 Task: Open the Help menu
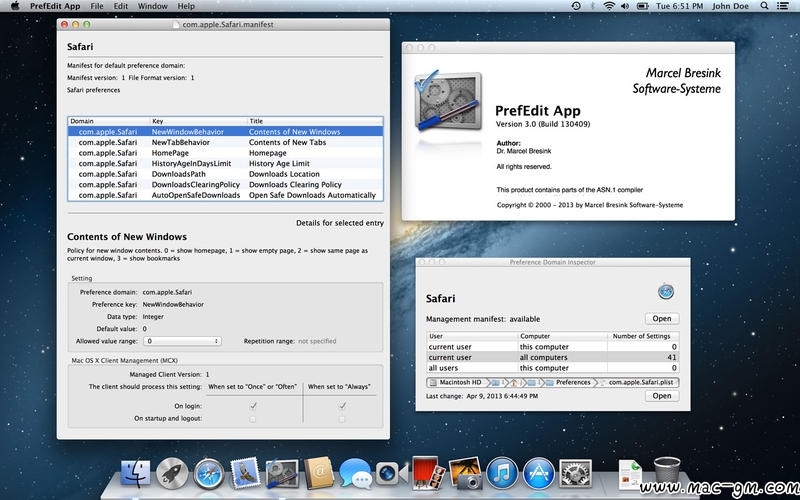[186, 6]
